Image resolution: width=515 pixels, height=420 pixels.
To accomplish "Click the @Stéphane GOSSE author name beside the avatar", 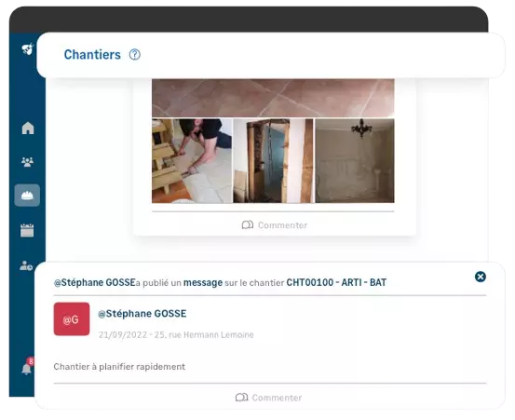I will tap(142, 314).
